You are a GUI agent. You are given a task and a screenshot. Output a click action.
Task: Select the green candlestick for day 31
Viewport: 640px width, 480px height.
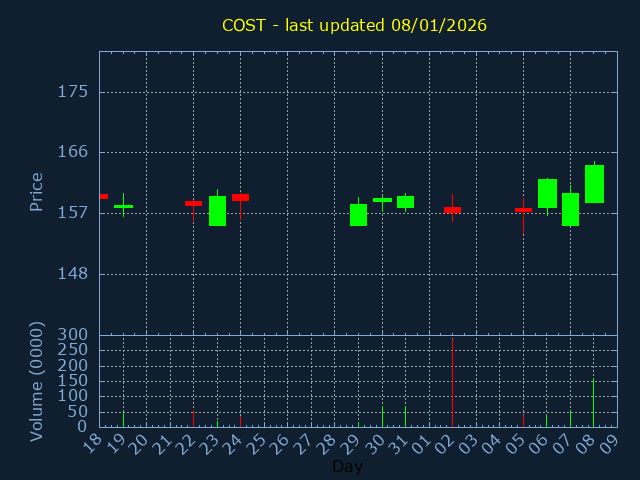(x=405, y=202)
